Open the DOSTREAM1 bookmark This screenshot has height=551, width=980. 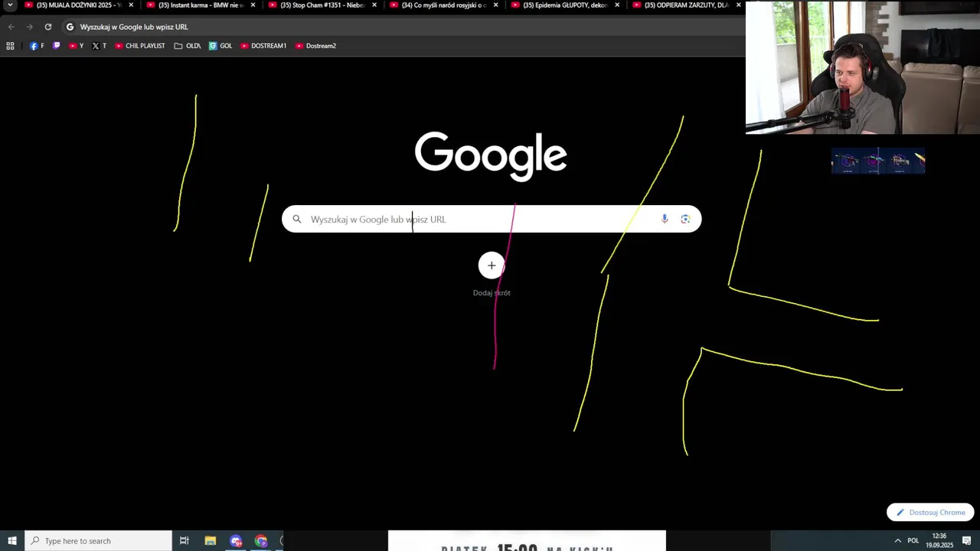point(263,46)
